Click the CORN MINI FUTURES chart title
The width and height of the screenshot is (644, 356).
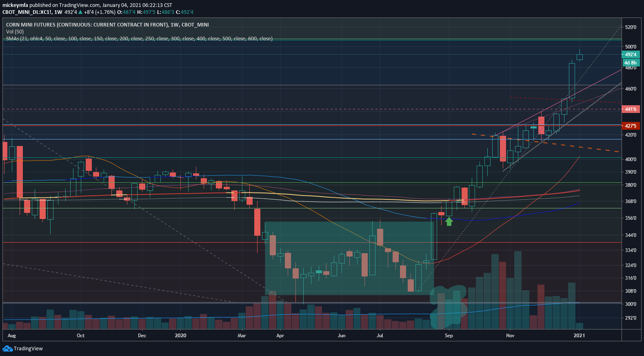point(107,25)
